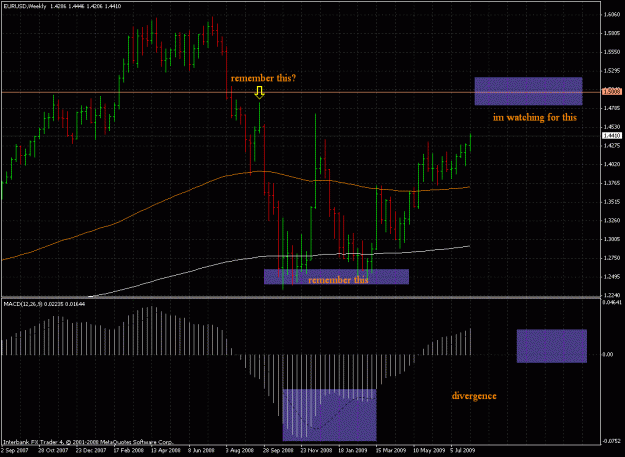Click the 1.3765 price axis label
This screenshot has height=457, width=625.
612,183
